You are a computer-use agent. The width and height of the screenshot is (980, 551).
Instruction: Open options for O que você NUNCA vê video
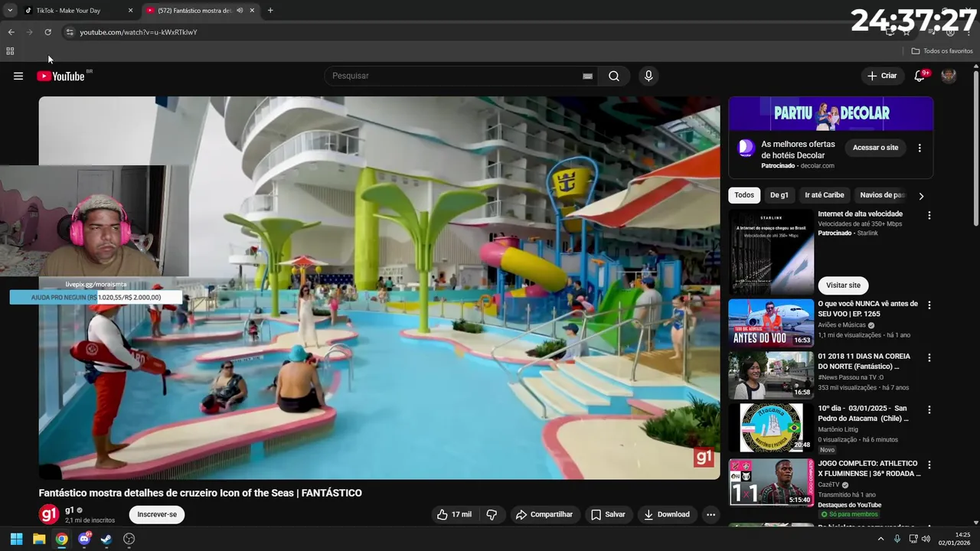pyautogui.click(x=929, y=305)
